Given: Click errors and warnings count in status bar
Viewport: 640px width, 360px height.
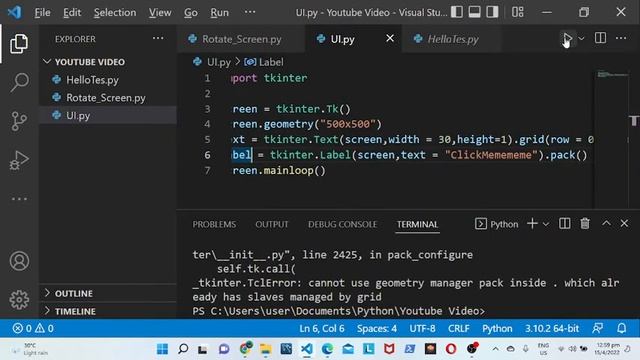Looking at the screenshot, I should tap(33, 329).
